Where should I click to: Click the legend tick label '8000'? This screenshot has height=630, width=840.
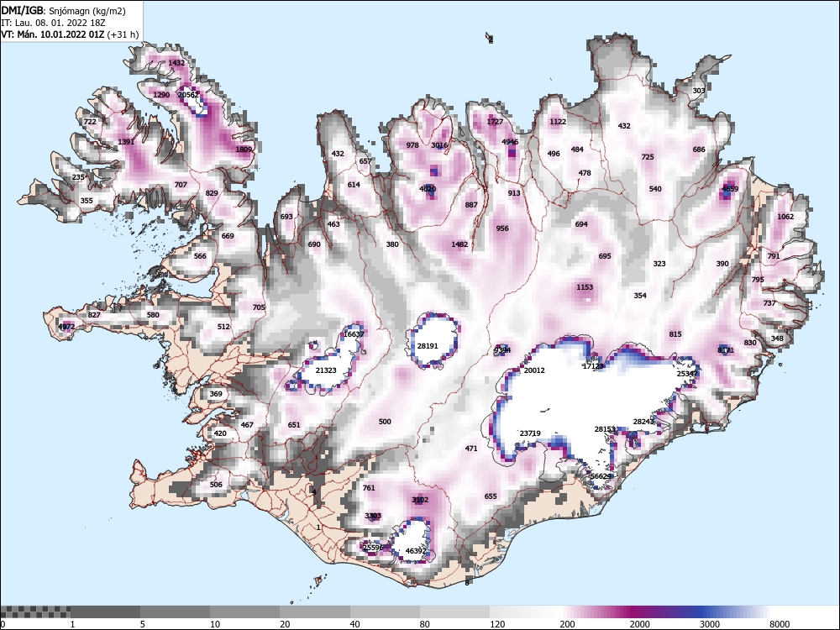point(780,623)
